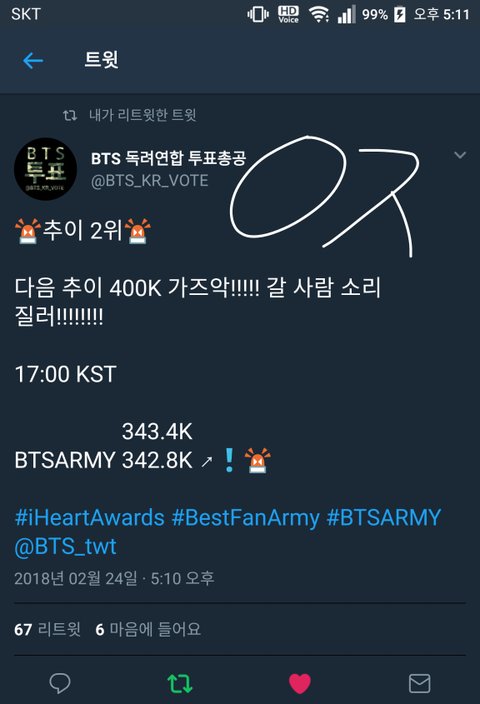The width and height of the screenshot is (480, 704).
Task: Unlike the tweet with the heart icon
Action: click(299, 683)
